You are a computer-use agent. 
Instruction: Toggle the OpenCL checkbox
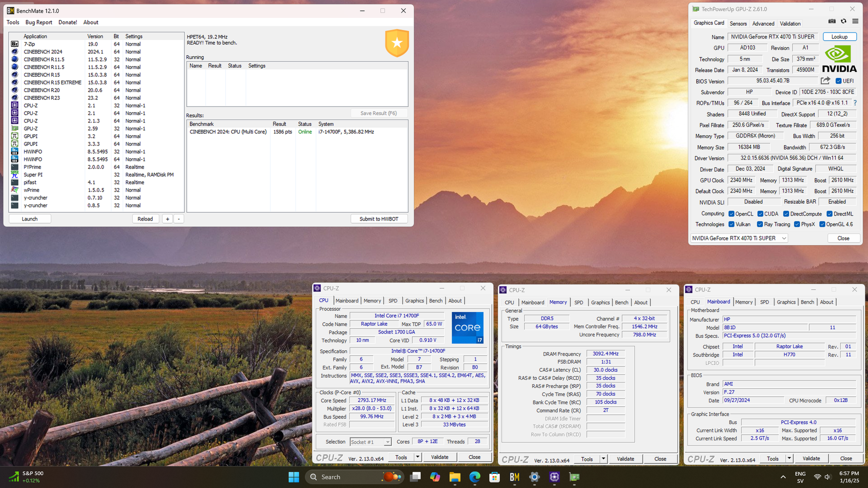tap(731, 214)
